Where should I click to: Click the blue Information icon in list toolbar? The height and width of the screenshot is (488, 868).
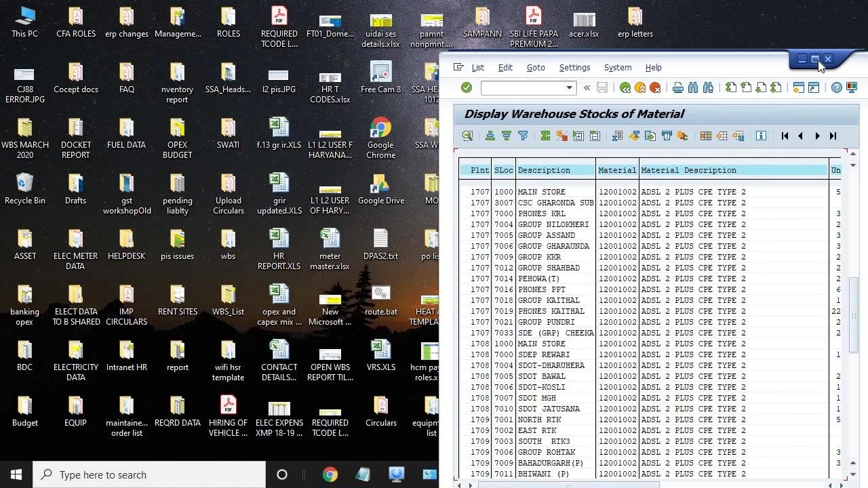[761, 136]
